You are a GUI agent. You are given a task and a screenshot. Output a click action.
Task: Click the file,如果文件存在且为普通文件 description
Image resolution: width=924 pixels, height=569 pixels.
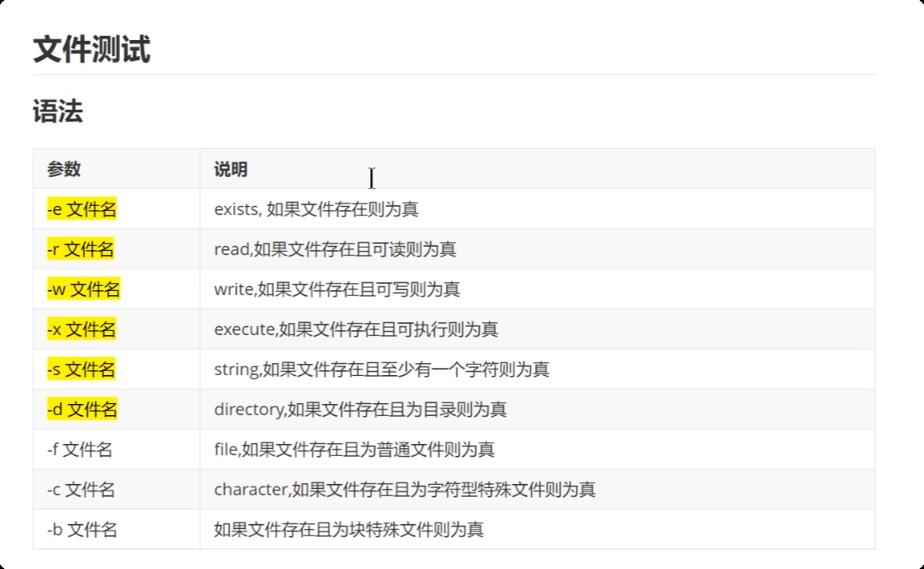click(x=354, y=449)
